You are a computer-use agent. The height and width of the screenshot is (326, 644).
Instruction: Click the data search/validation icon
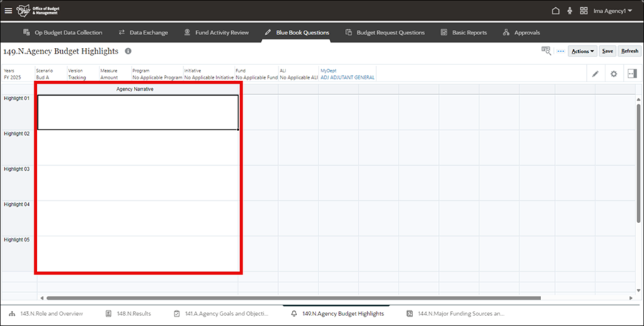[x=547, y=51]
